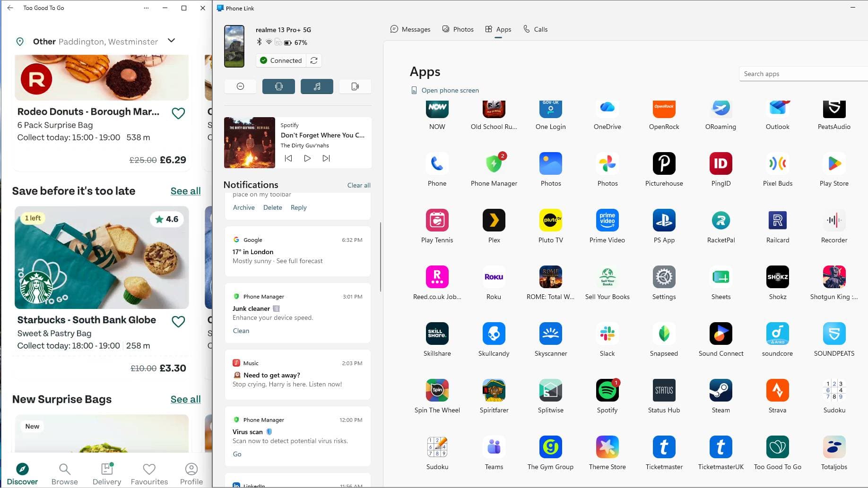The image size is (868, 488).
Task: Switch to the Messages tab
Action: click(410, 29)
